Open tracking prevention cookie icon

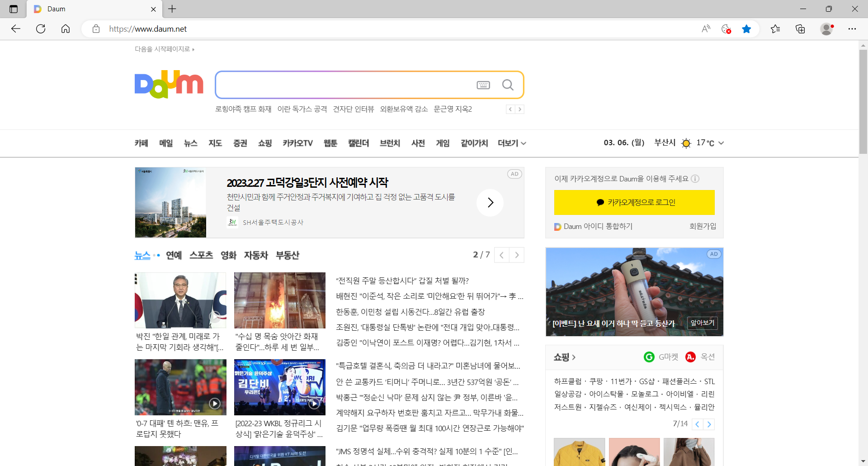(726, 29)
